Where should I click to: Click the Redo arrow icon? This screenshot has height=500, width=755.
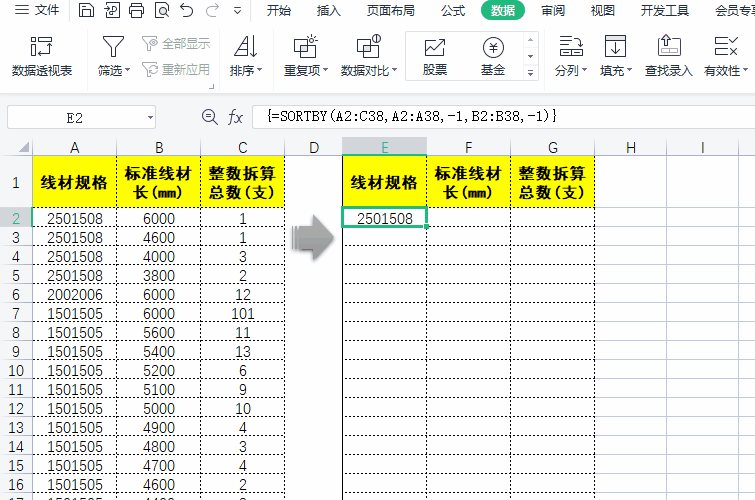click(212, 10)
